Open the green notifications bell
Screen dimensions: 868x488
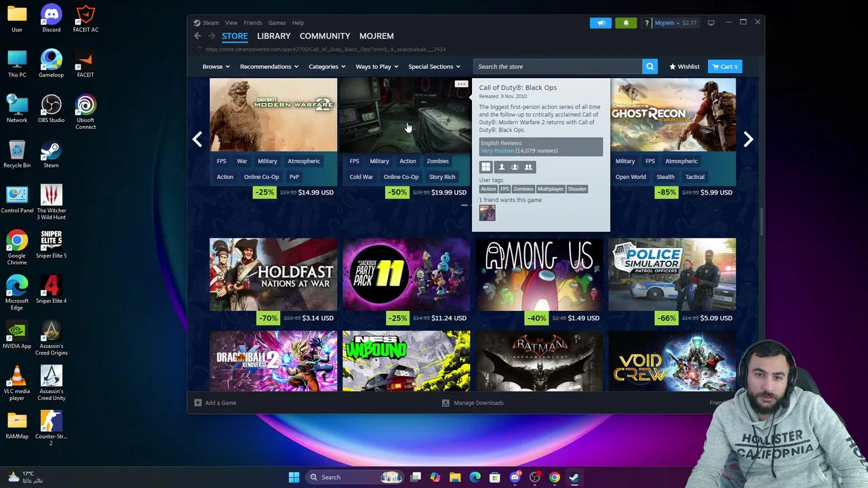click(x=626, y=23)
